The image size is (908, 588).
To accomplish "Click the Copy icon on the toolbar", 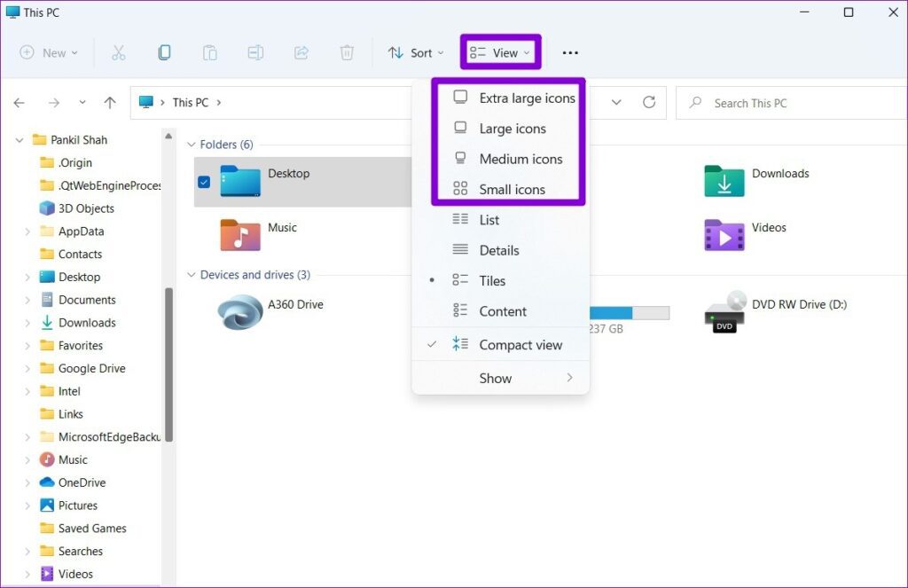I will tap(165, 52).
